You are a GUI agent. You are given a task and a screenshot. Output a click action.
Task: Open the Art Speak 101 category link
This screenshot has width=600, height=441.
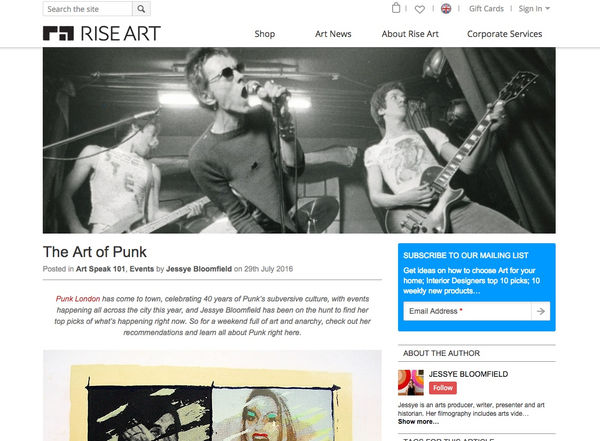tap(101, 269)
